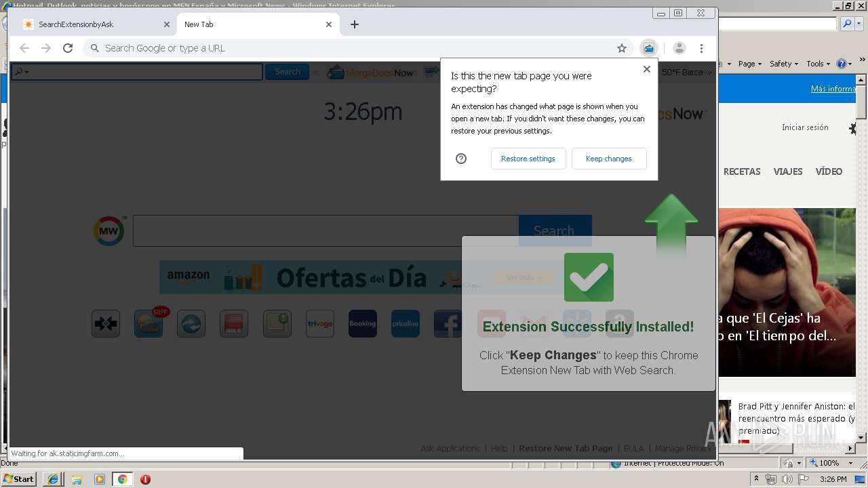Click the Keep changes button

coord(608,159)
